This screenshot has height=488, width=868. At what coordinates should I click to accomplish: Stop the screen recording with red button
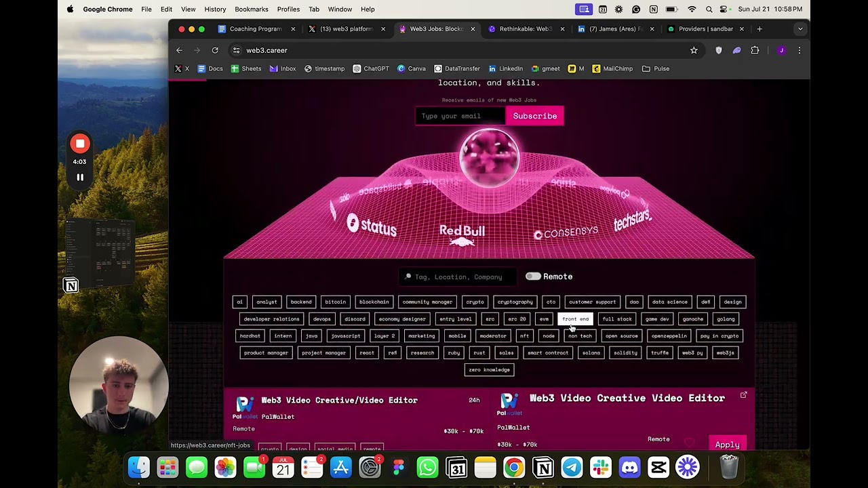tap(80, 144)
